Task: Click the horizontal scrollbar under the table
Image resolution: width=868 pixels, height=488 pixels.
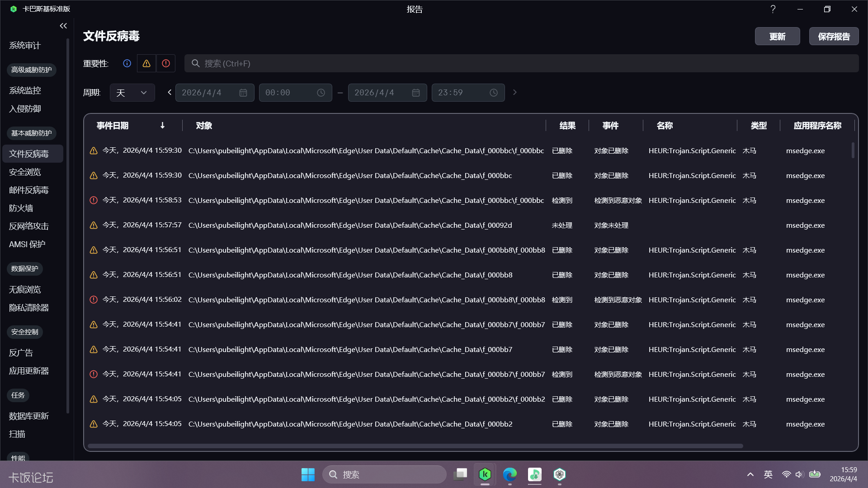Action: 415,446
